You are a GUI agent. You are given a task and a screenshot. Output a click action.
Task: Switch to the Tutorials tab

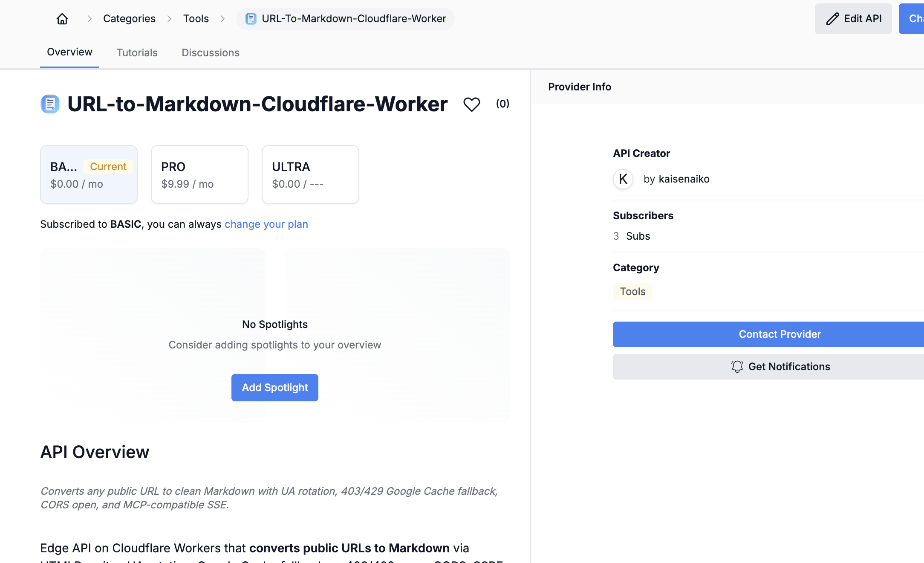click(x=137, y=52)
